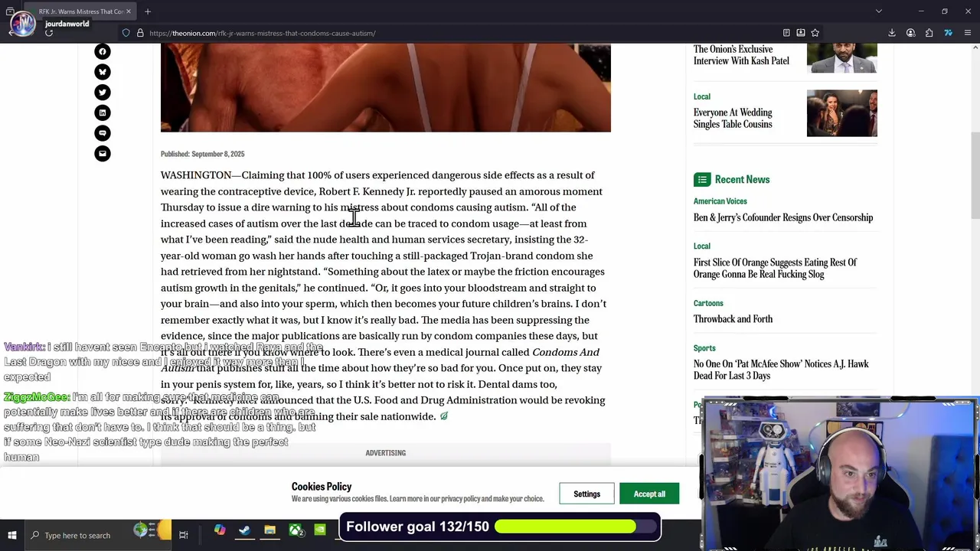Image resolution: width=980 pixels, height=551 pixels.
Task: Open File Explorer from the taskbar
Action: click(269, 530)
